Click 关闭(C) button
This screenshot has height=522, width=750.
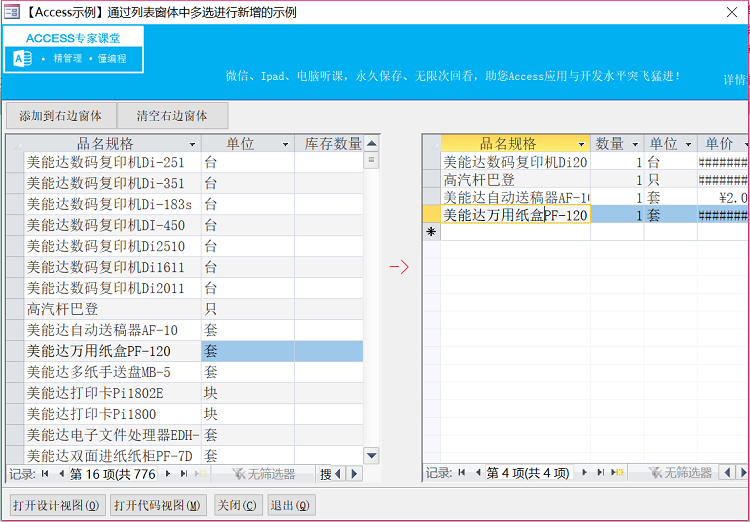pos(237,505)
